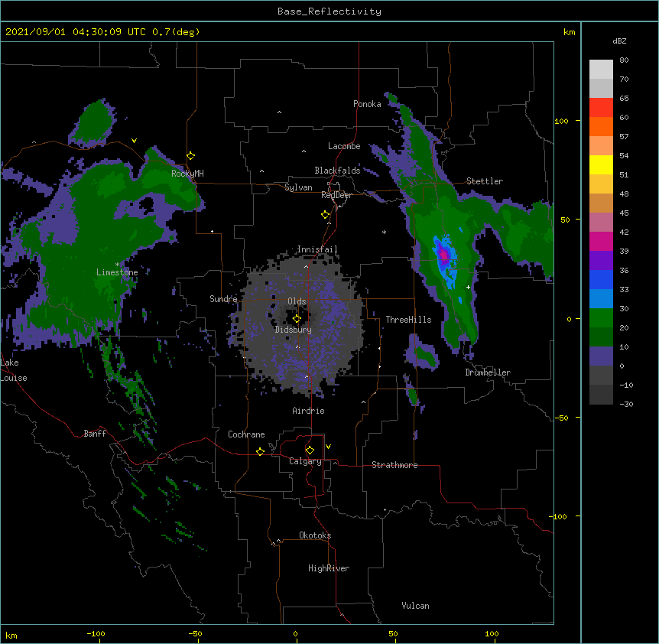This screenshot has width=659, height=644.
Task: Pick the light blue 30-33 dBZ legend swatch
Action: coord(601,299)
